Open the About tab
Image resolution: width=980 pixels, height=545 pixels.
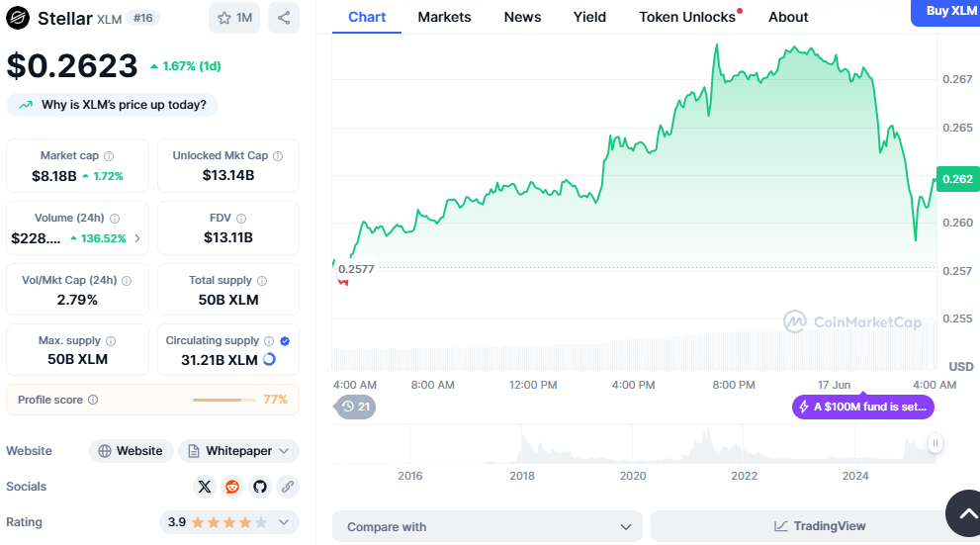coord(788,17)
